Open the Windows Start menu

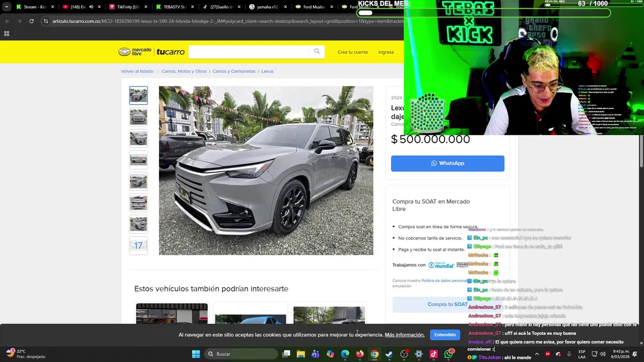[x=196, y=354]
